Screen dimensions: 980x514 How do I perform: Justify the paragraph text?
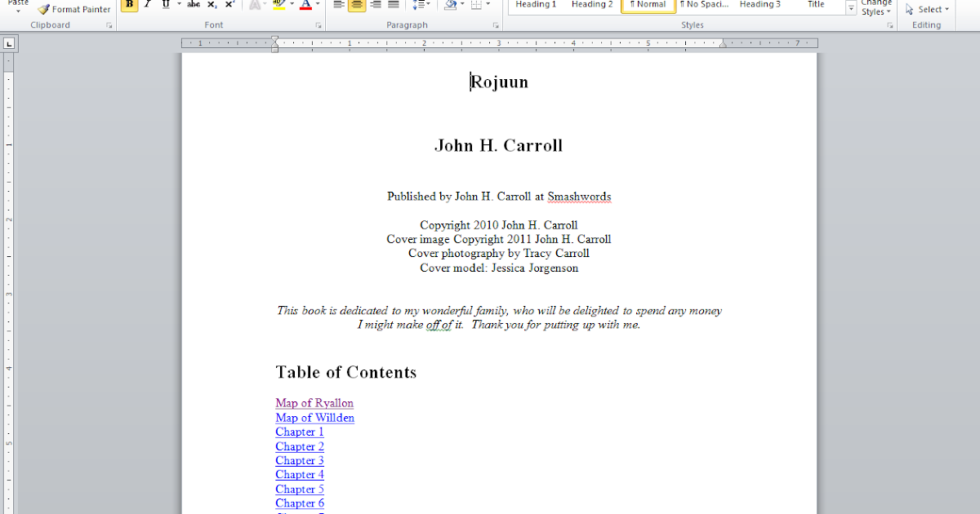click(393, 5)
